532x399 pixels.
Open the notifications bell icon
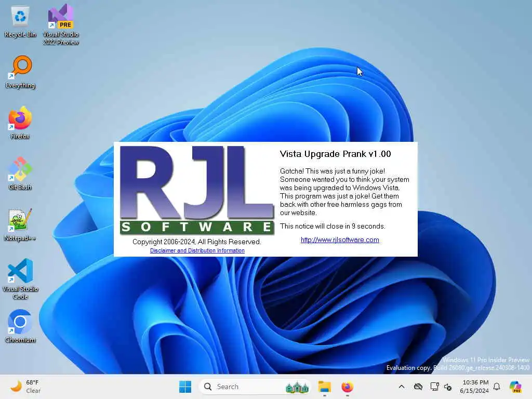[497, 387]
